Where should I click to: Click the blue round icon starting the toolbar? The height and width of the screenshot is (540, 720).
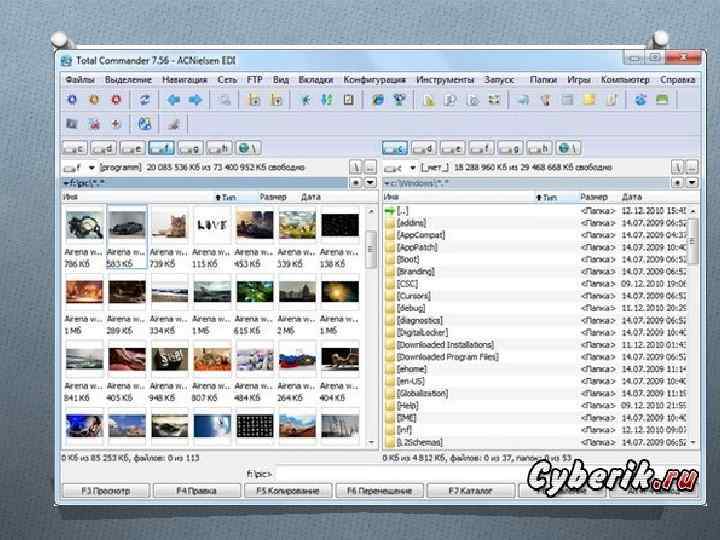72,100
